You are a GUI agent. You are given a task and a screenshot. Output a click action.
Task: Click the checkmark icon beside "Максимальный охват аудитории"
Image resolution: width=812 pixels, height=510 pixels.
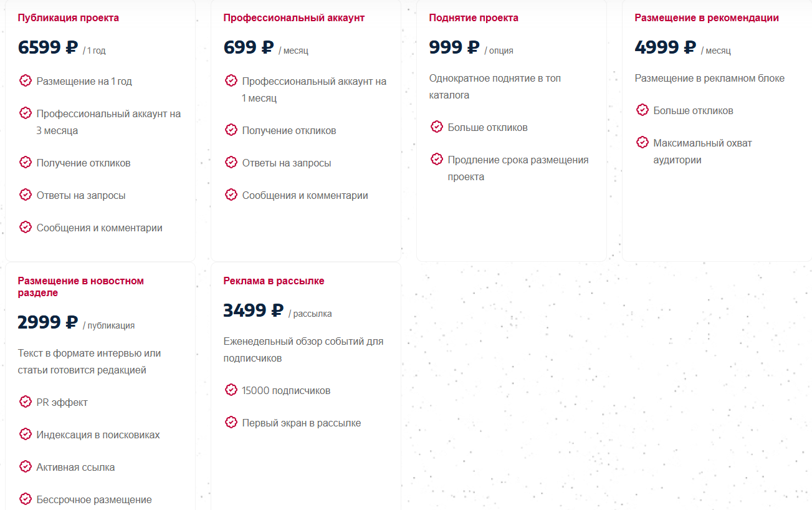(x=642, y=142)
